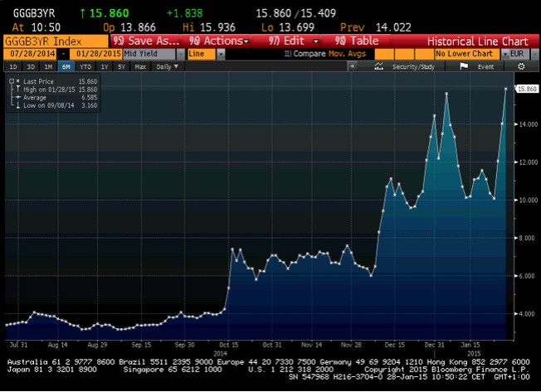The width and height of the screenshot is (541, 392).
Task: Open the Actions menu
Action: (x=219, y=41)
